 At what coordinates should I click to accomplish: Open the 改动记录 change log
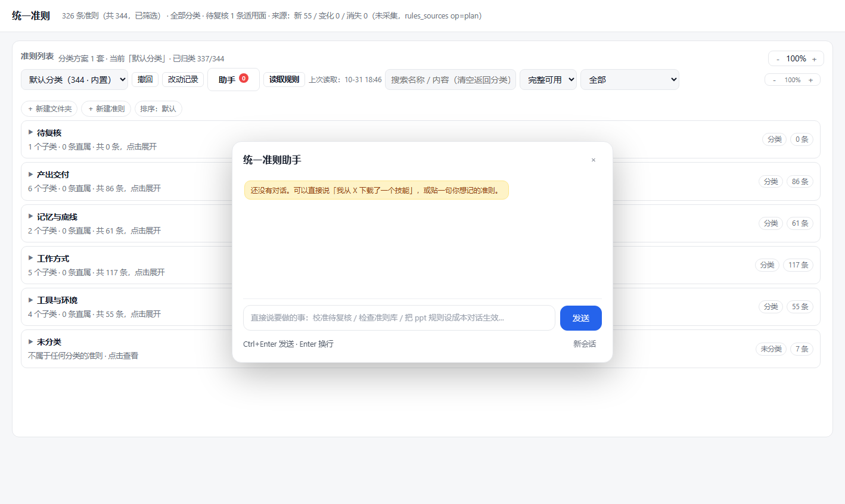[x=183, y=79]
